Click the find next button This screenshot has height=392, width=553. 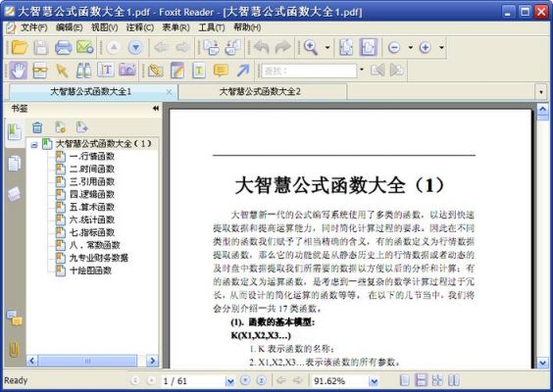397,71
